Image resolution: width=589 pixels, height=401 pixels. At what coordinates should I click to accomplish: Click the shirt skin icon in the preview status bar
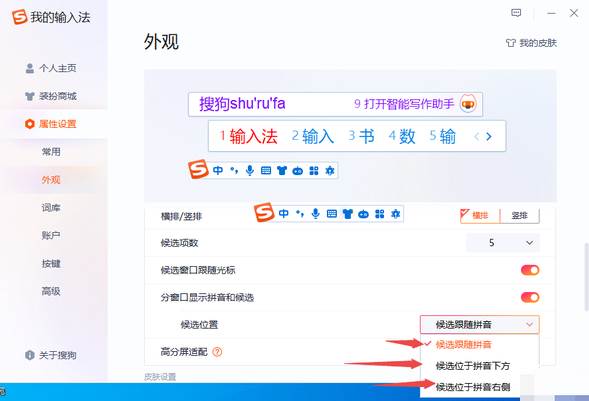(282, 171)
